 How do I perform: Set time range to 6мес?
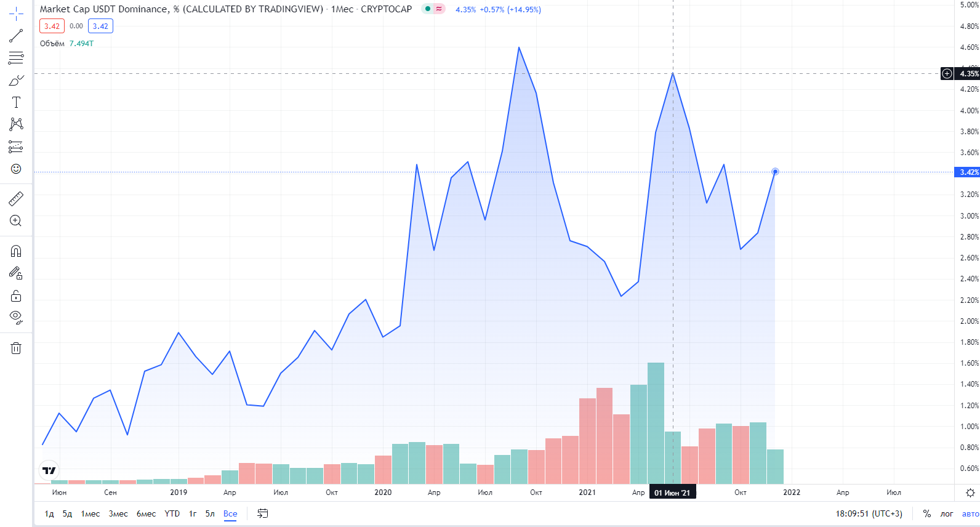click(146, 513)
